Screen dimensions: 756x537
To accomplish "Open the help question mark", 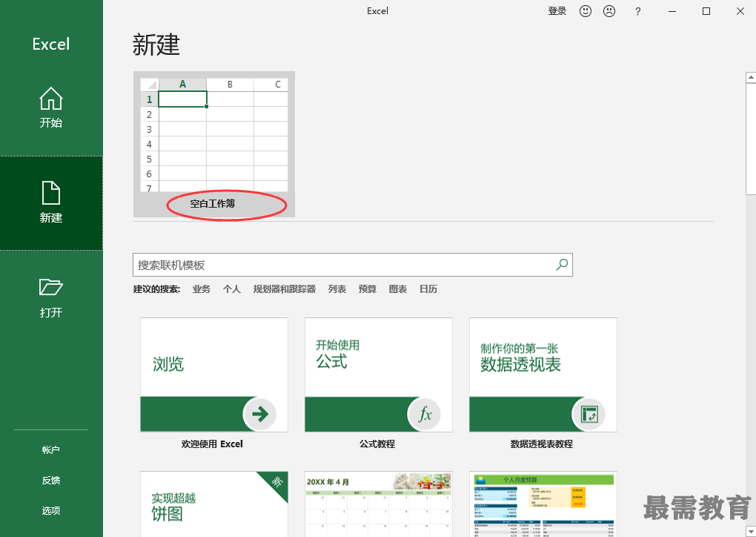I will 638,11.
